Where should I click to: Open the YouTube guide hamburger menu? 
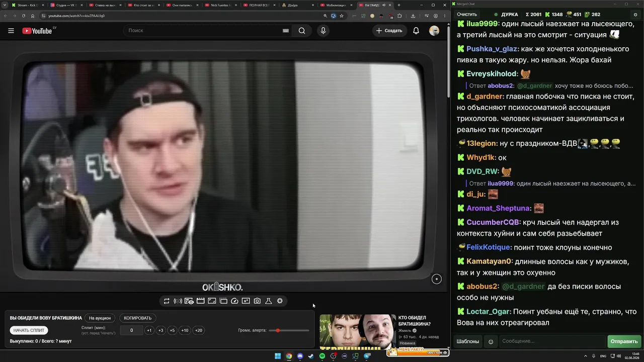coord(11,31)
